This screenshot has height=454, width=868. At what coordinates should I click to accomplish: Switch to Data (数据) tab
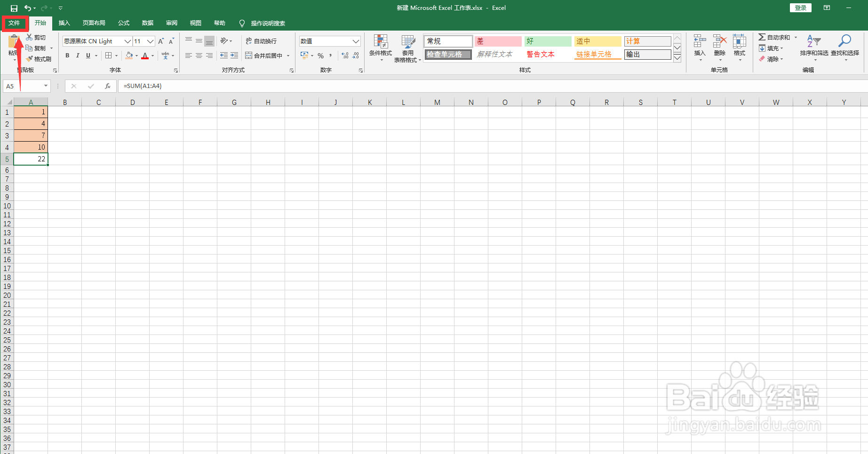148,23
